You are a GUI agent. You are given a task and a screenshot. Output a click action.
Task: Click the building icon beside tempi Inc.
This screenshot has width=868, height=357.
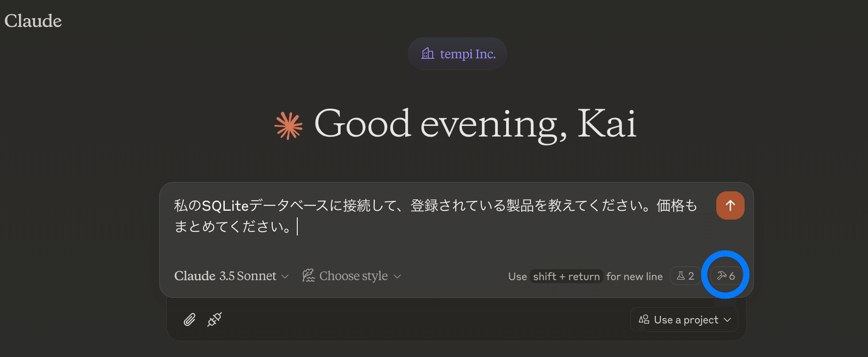click(427, 53)
